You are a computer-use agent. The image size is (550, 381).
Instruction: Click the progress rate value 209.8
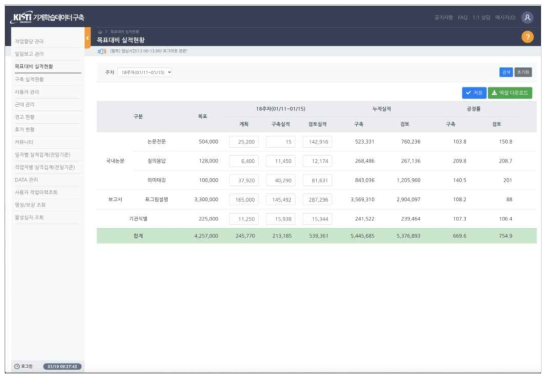(460, 161)
